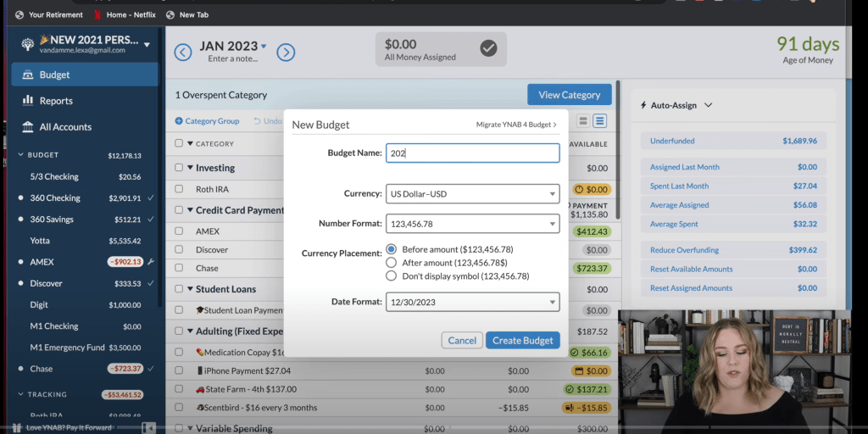This screenshot has height=434, width=868.
Task: Click the Auto-Assign lightning icon
Action: pos(643,105)
